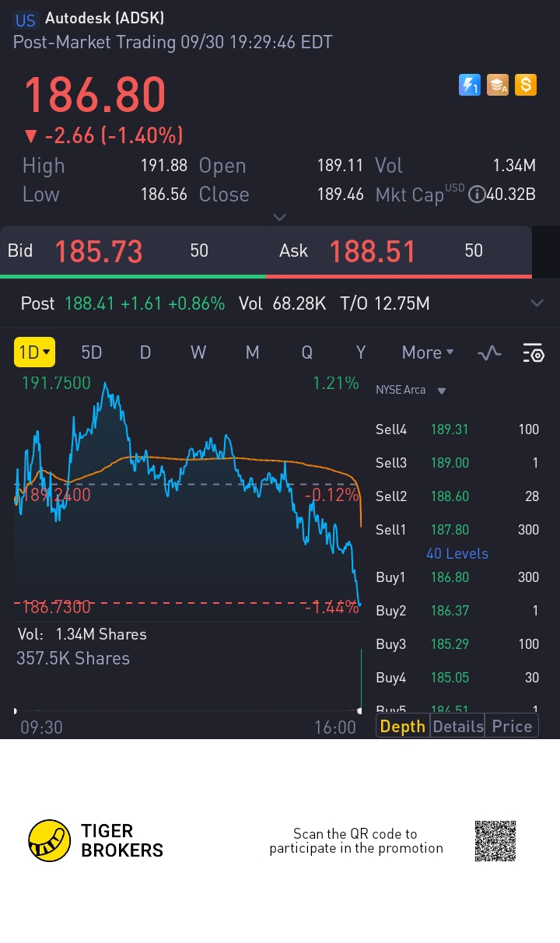Viewport: 560px width, 943px height.
Task: Tap the -1.44% chart scale label
Action: click(331, 607)
